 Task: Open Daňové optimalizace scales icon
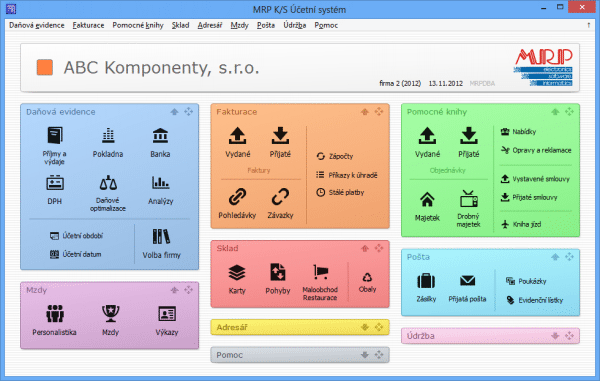tap(108, 183)
